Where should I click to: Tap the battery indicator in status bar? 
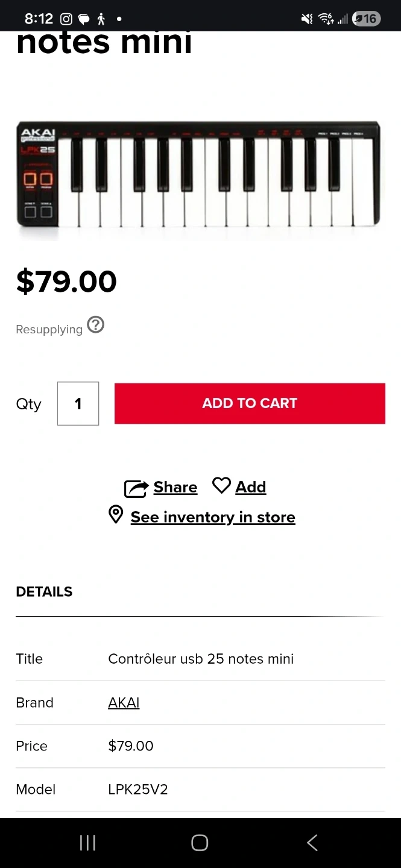pyautogui.click(x=365, y=19)
